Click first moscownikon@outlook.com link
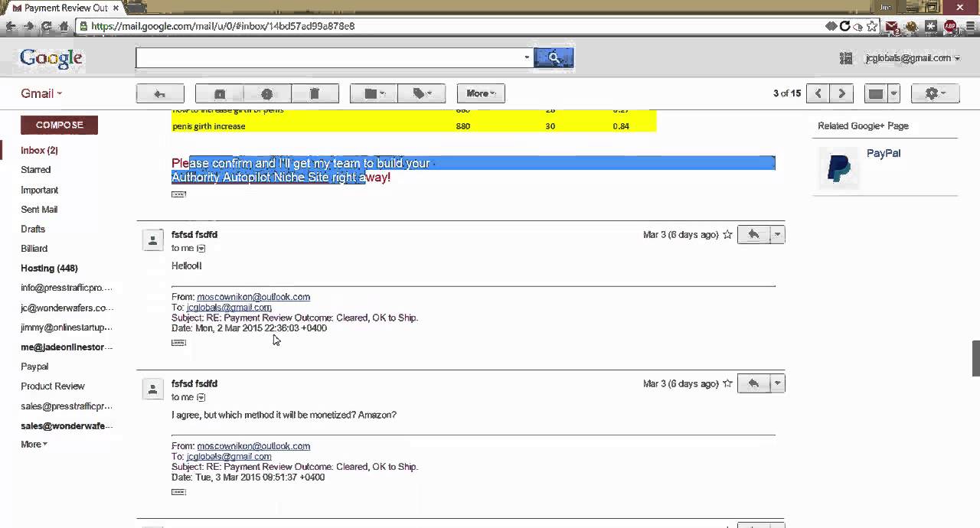This screenshot has width=980, height=528. click(x=253, y=297)
